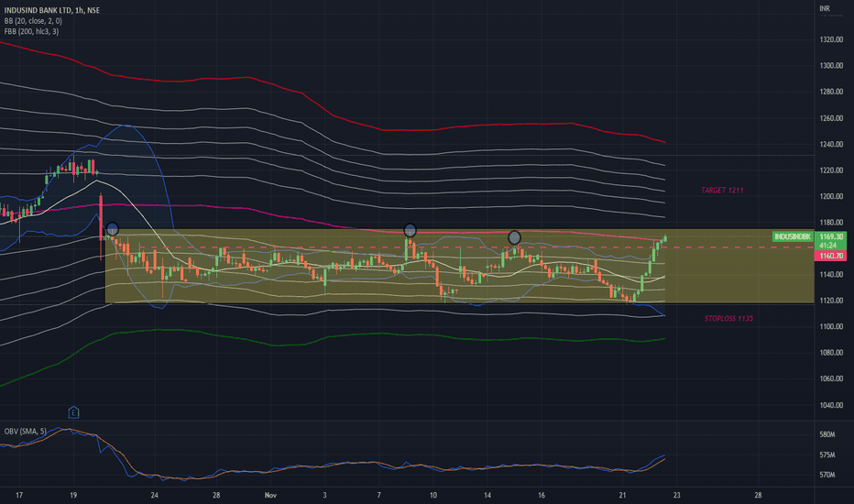
Task: Select the TARGET 1211 text annotation
Action: pyautogui.click(x=722, y=191)
